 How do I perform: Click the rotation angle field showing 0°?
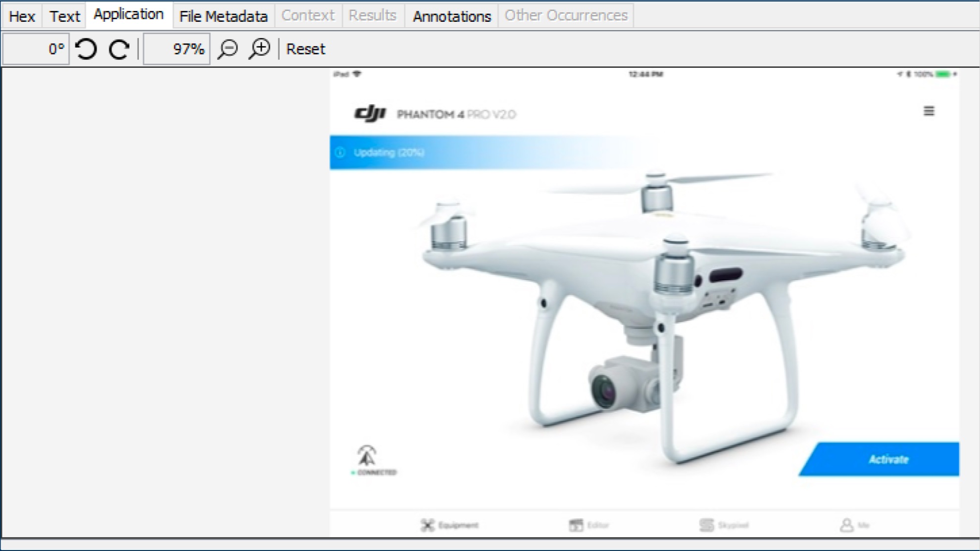[36, 49]
